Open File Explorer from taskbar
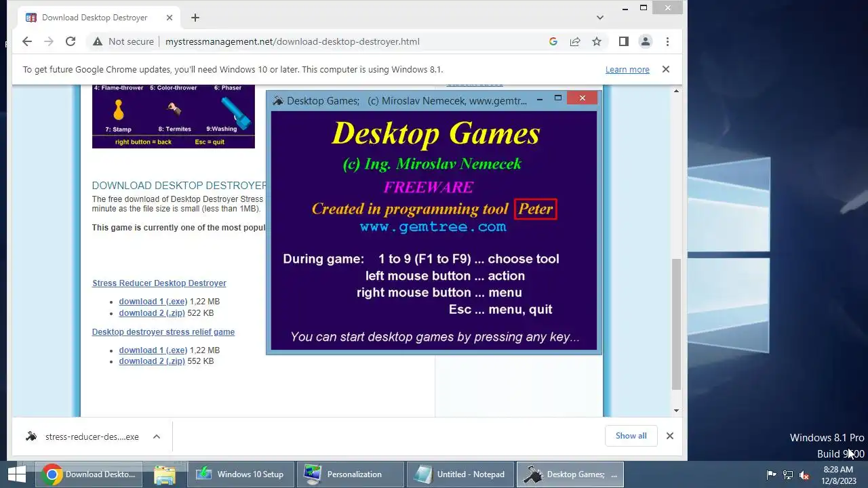The width and height of the screenshot is (868, 488). 165,474
